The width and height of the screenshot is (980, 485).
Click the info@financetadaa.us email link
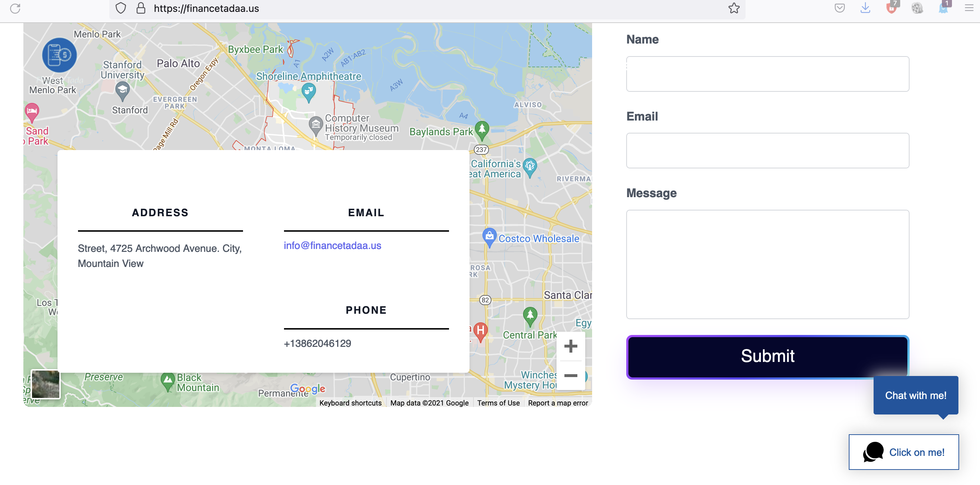(332, 245)
